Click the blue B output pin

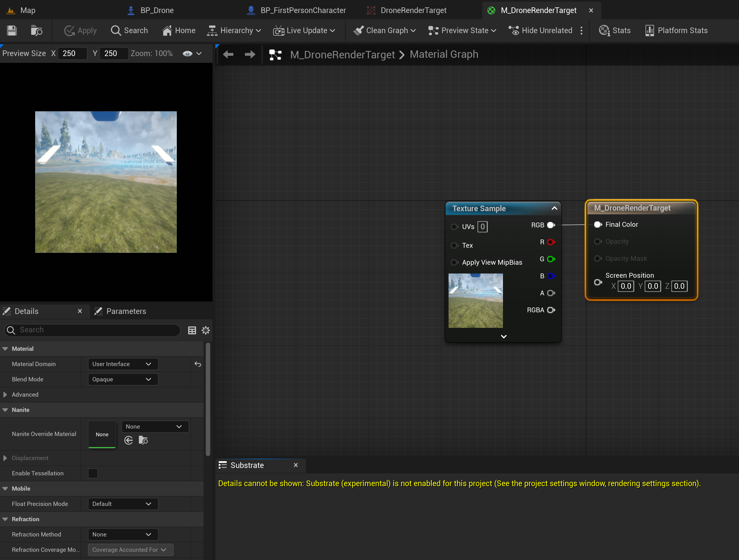click(x=551, y=276)
